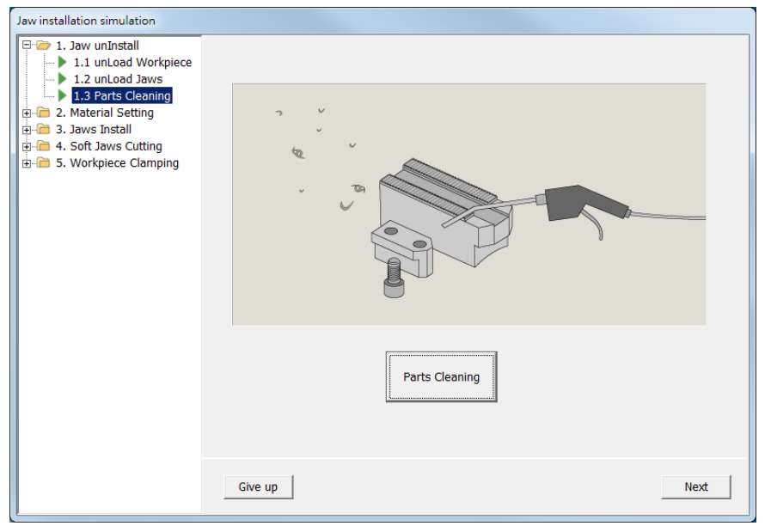Screen dimensions: 771x532
Task: Expand the 4. Soft Jaws Cutting node
Action: pos(27,146)
